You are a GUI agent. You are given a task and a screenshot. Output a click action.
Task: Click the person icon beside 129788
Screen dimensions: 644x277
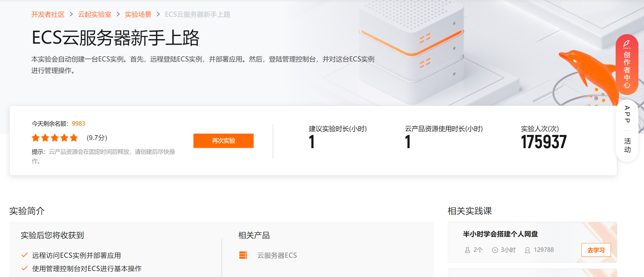527,250
